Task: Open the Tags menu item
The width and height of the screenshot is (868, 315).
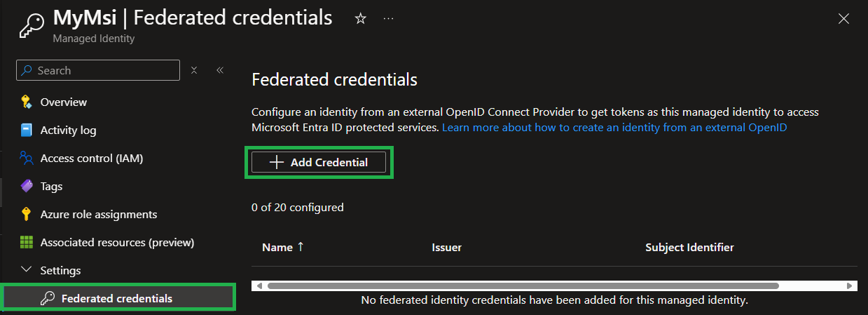Action: pos(51,186)
